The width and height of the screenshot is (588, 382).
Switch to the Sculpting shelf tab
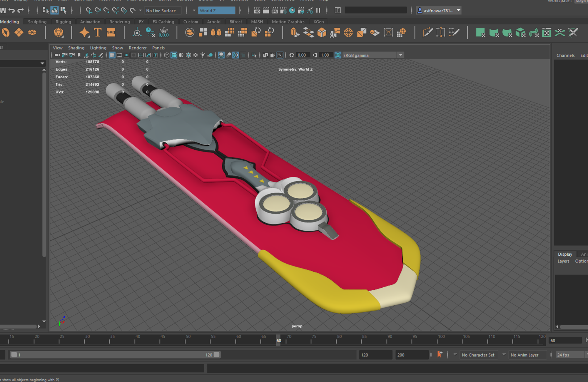click(x=37, y=22)
